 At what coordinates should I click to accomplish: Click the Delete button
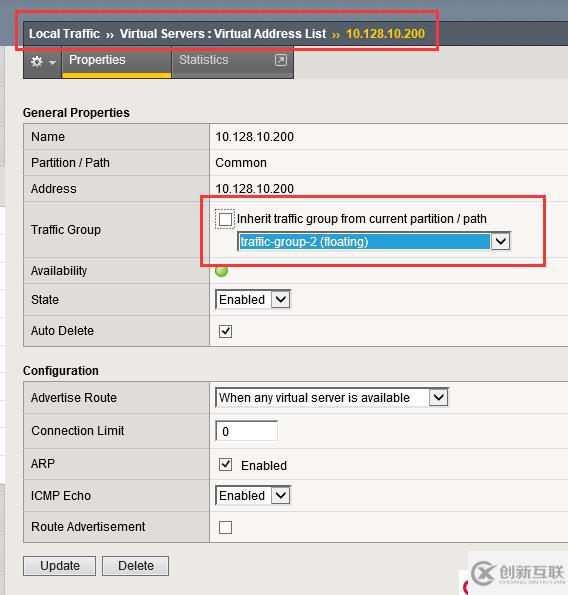pyautogui.click(x=135, y=566)
